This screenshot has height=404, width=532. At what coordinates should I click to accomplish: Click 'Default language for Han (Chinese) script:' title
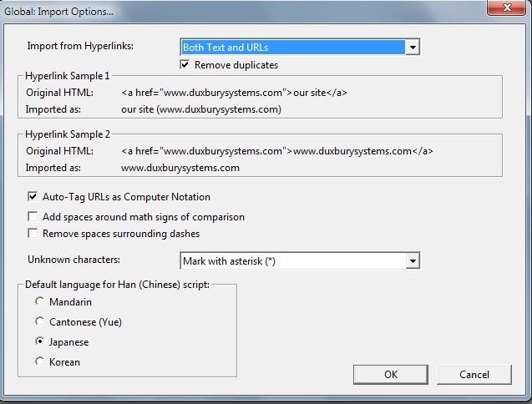pos(118,285)
